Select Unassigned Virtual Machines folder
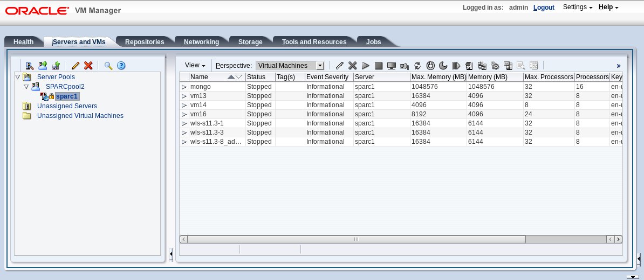Screen dimensions: 644x280 (80, 116)
